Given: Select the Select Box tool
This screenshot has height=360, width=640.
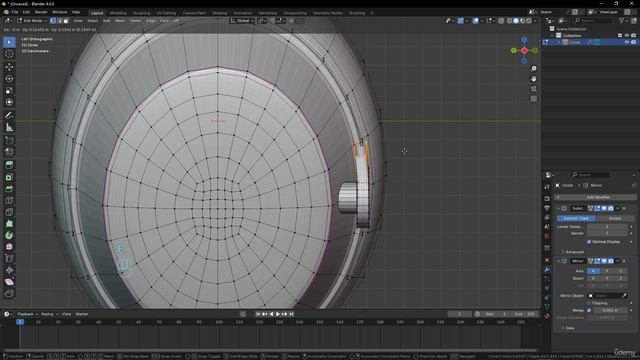Looking at the screenshot, I should (9, 42).
